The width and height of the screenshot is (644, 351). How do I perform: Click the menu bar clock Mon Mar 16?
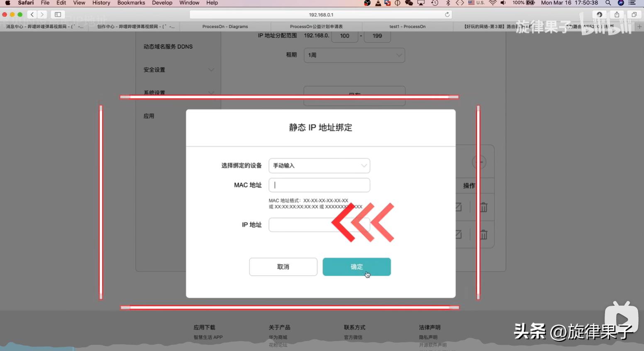coord(569,3)
